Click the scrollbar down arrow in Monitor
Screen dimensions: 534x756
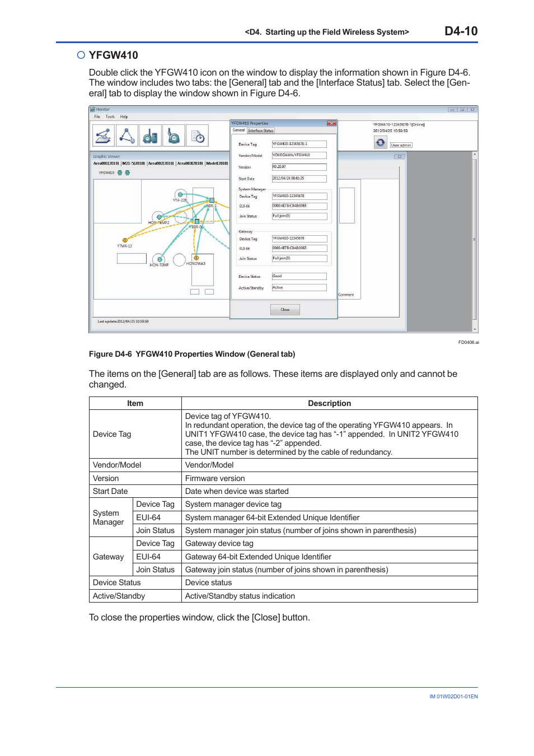coord(475,330)
